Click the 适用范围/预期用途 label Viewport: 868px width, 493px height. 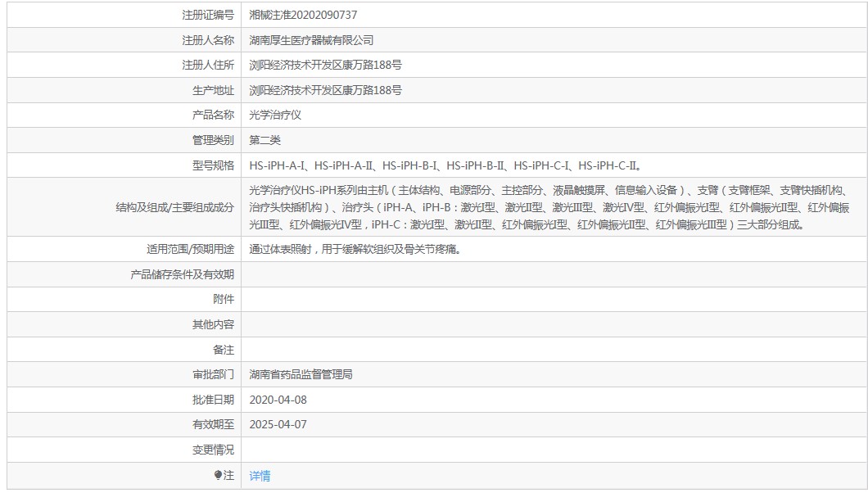191,249
